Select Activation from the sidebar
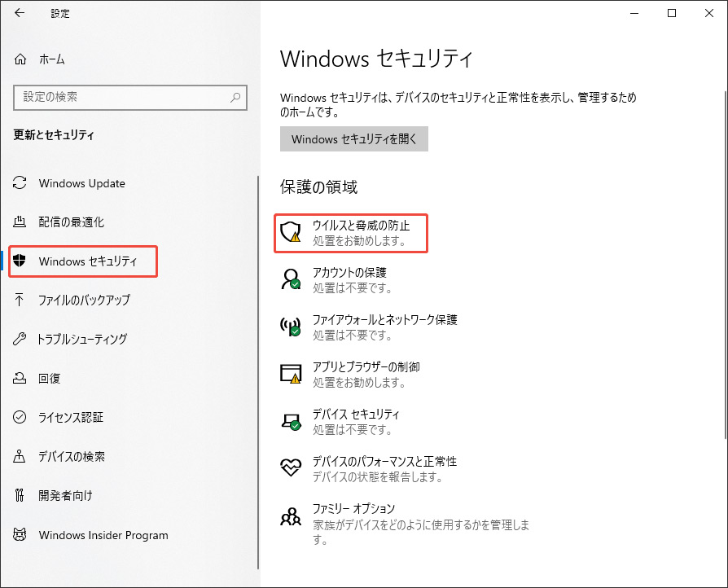The width and height of the screenshot is (728, 588). coord(20,418)
